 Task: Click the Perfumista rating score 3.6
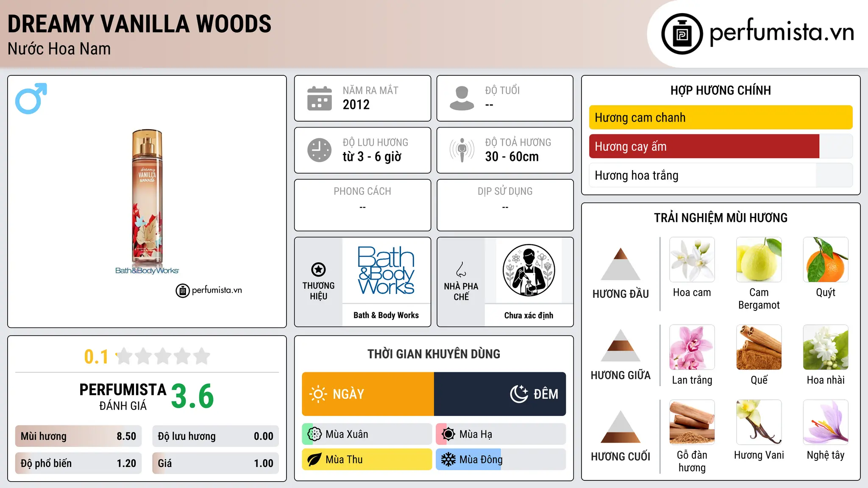(192, 396)
